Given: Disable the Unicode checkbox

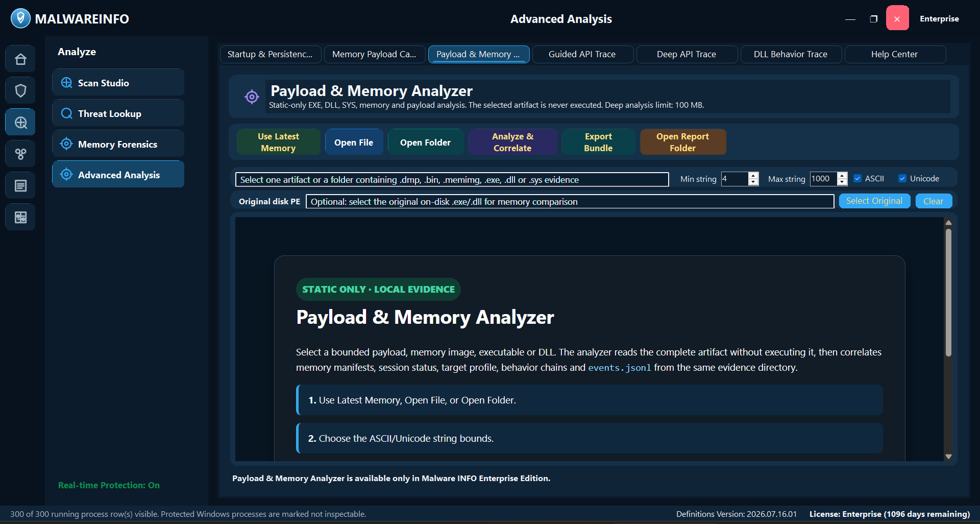Looking at the screenshot, I should click(902, 179).
